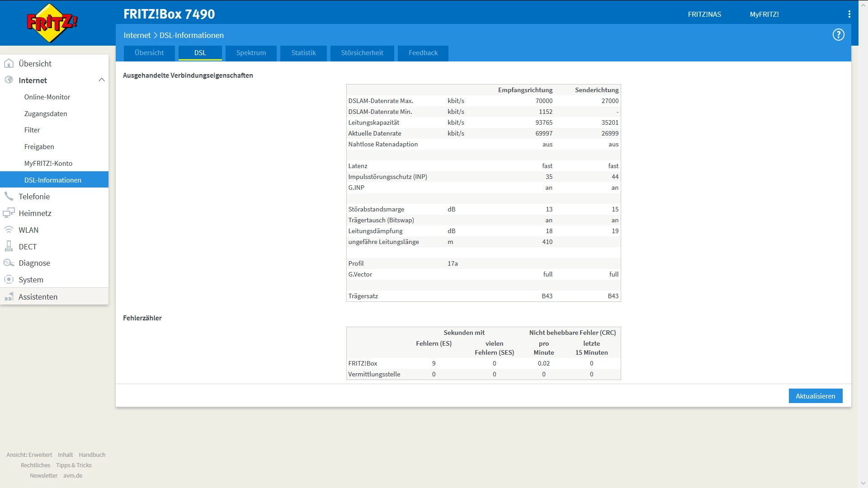Open the Online-Monitor sidebar entry
This screenshot has width=868, height=488.
(47, 97)
